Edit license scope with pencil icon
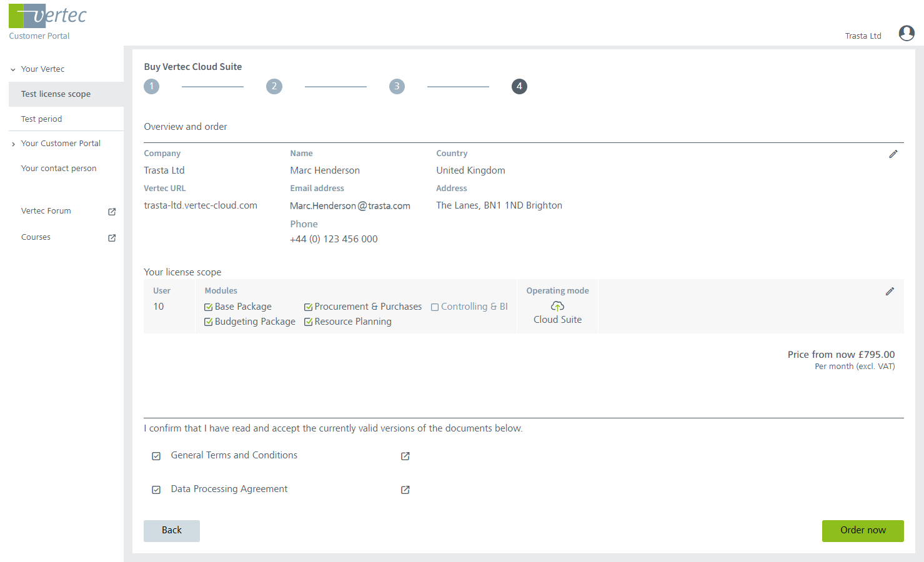The height and width of the screenshot is (562, 924). tap(890, 292)
